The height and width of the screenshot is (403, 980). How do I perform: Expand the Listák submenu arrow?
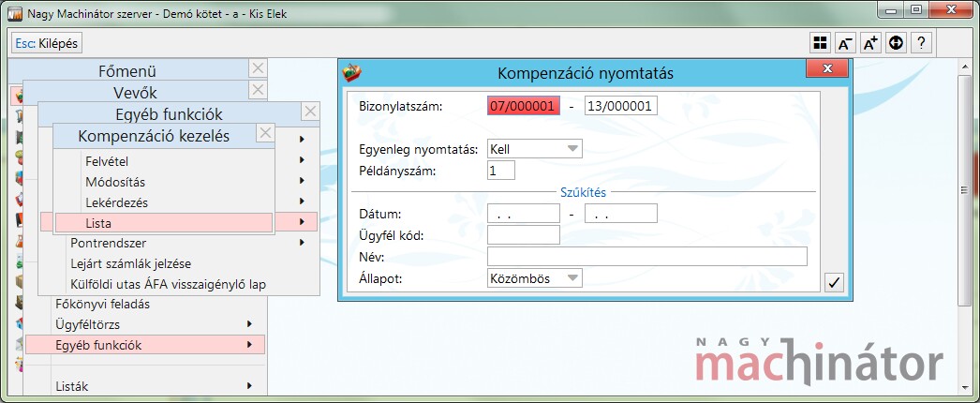249,386
